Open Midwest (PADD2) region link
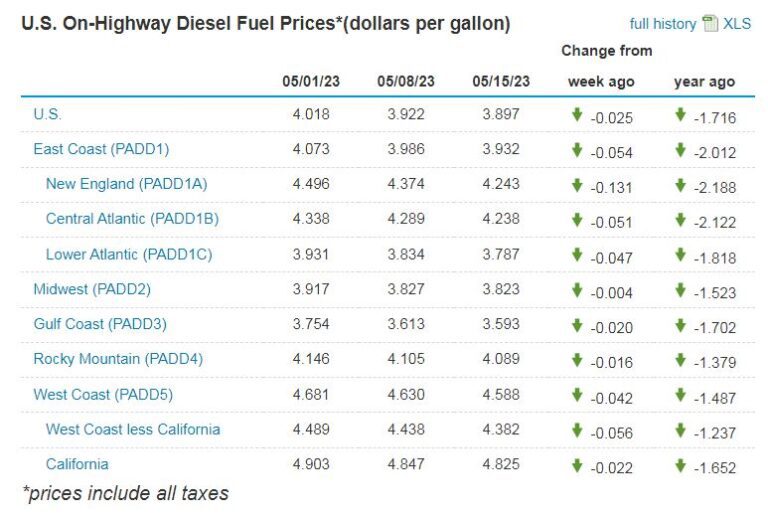768x518 pixels. [x=92, y=290]
